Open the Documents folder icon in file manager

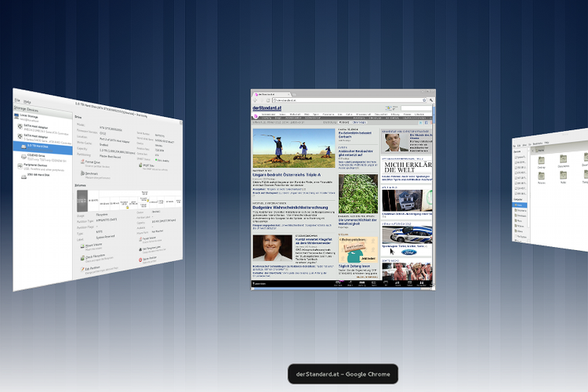[563, 160]
